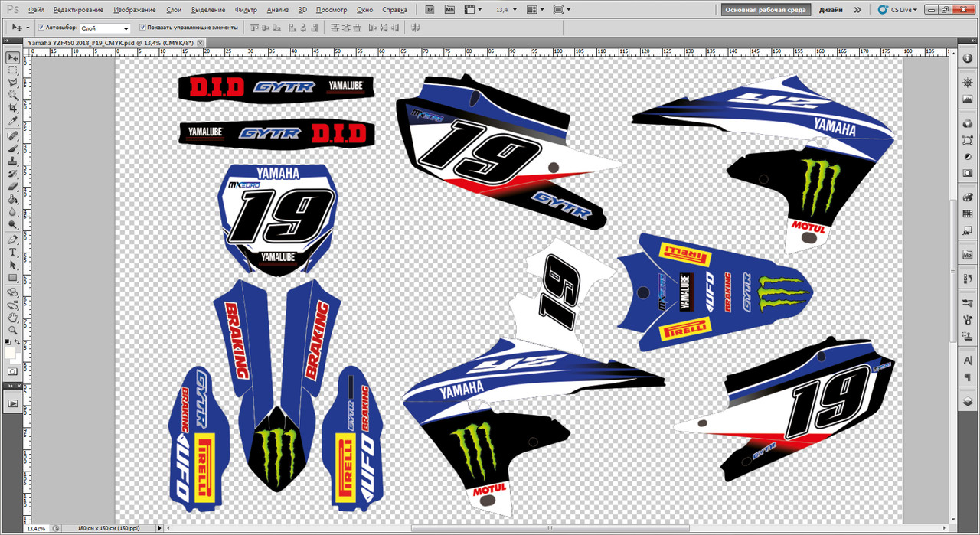Select the Paint Bucket tool

pyautogui.click(x=13, y=200)
